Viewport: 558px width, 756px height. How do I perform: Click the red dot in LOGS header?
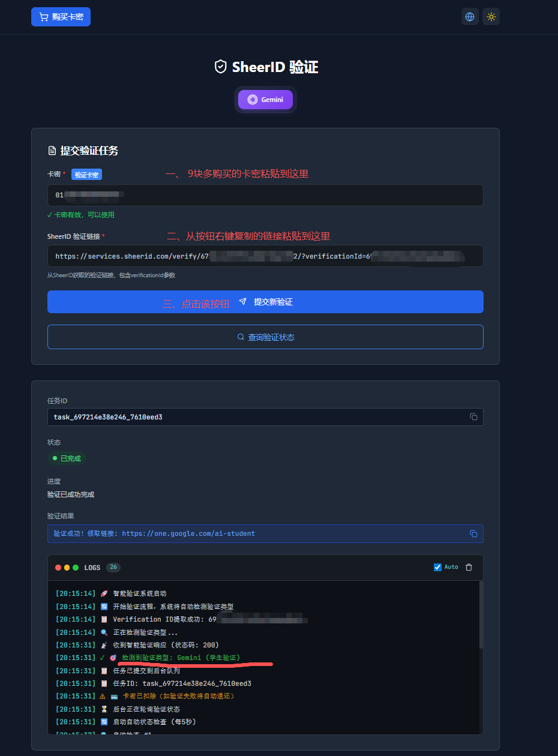point(58,568)
